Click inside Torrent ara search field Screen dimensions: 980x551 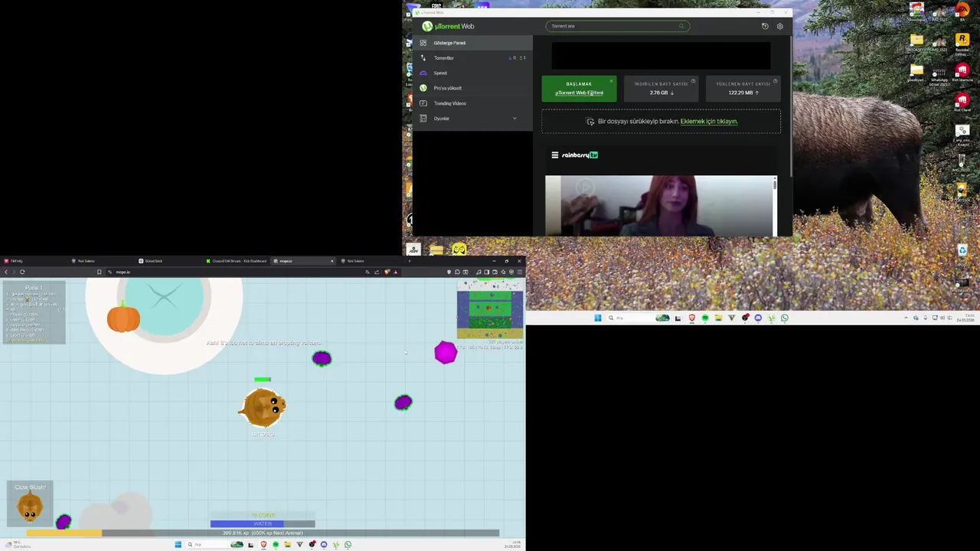[617, 26]
